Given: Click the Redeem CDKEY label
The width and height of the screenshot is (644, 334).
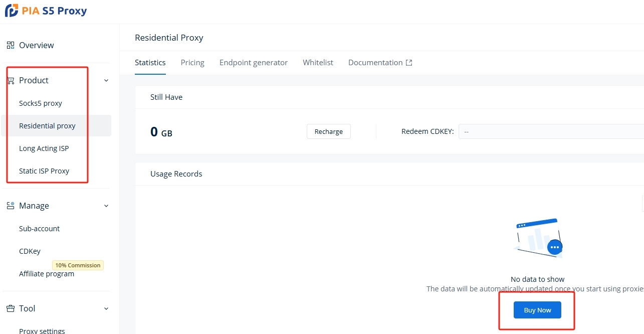Looking at the screenshot, I should pos(427,131).
